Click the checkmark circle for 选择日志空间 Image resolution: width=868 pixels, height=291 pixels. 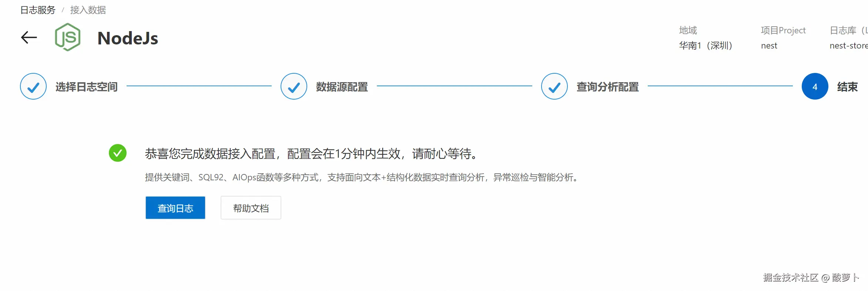(33, 86)
